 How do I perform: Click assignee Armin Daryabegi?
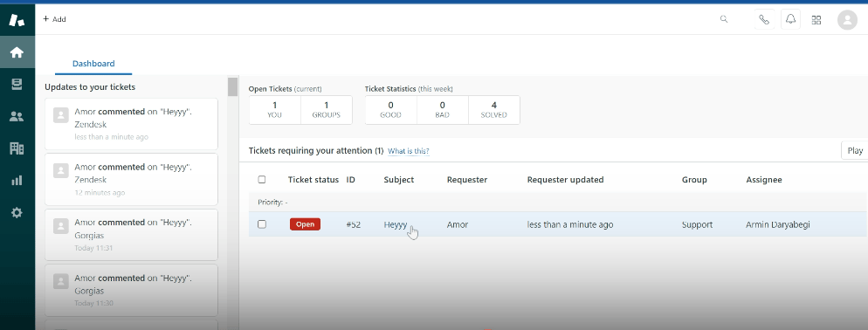click(778, 224)
